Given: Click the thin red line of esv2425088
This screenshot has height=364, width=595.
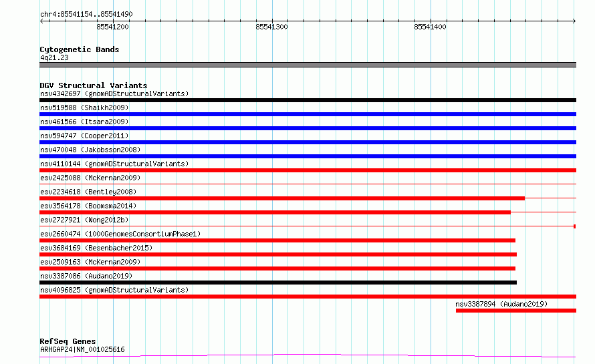Looking at the screenshot, I should [x=308, y=184].
